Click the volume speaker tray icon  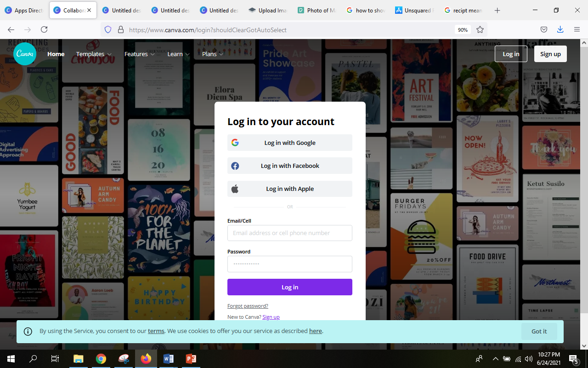(529, 359)
